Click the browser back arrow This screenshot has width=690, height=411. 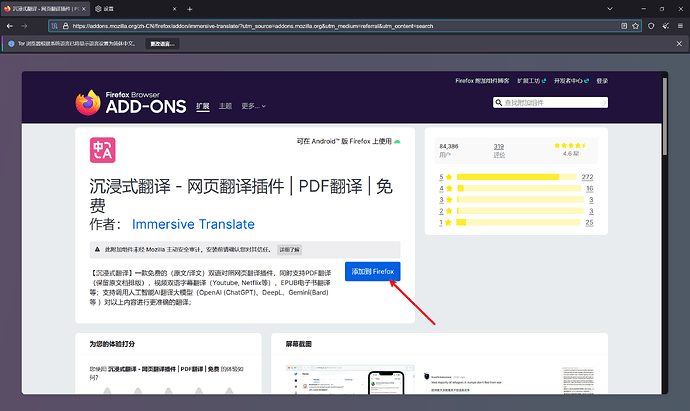[10, 26]
